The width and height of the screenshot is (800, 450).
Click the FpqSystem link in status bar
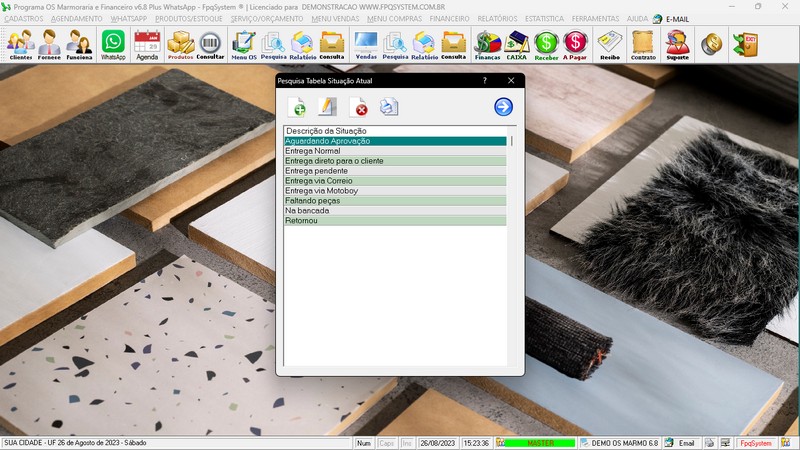click(755, 443)
